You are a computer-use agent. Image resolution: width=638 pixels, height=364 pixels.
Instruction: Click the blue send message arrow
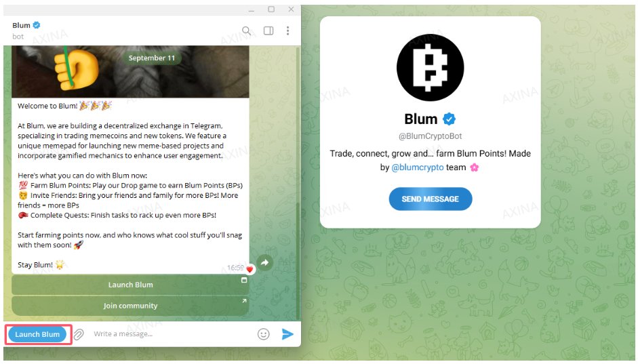287,334
